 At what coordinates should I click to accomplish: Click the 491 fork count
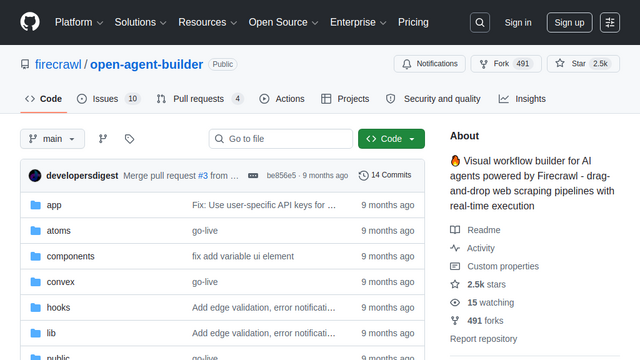pos(522,64)
